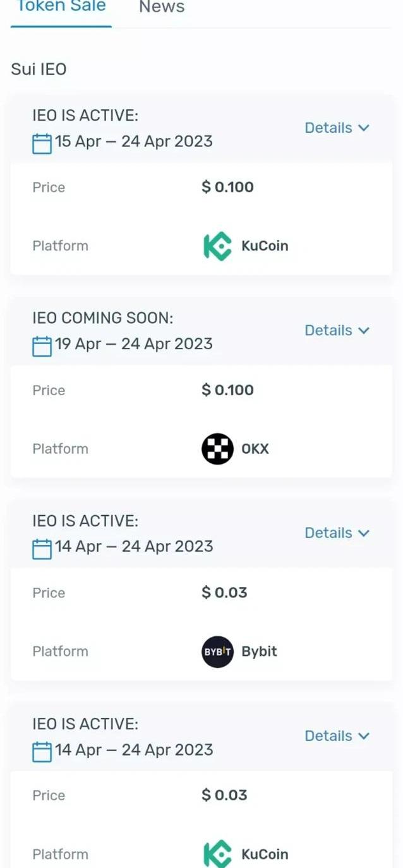Select the Token Sale tab
The height and width of the screenshot is (868, 403).
(61, 8)
